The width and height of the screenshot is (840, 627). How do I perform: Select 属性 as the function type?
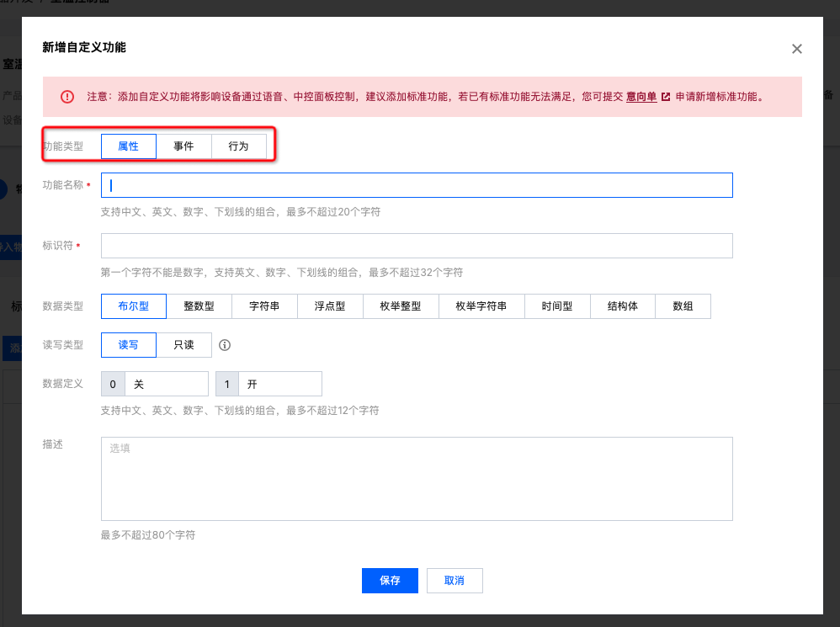pyautogui.click(x=128, y=146)
